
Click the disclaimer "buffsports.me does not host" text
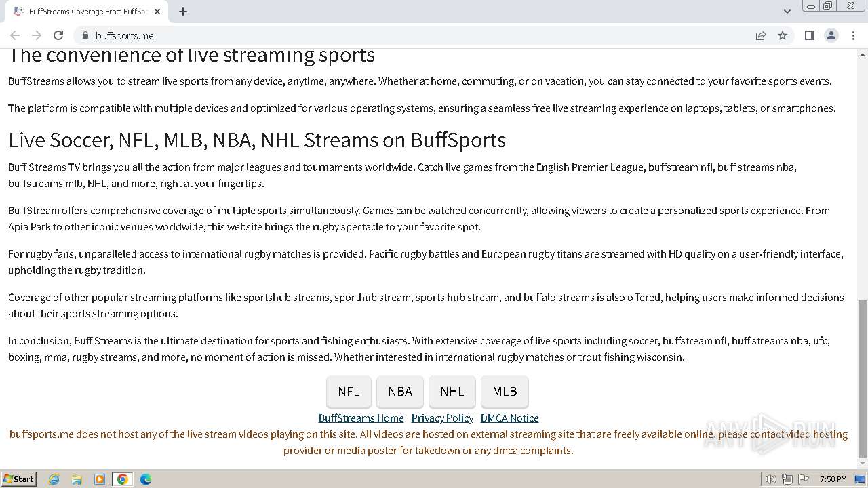tap(429, 443)
